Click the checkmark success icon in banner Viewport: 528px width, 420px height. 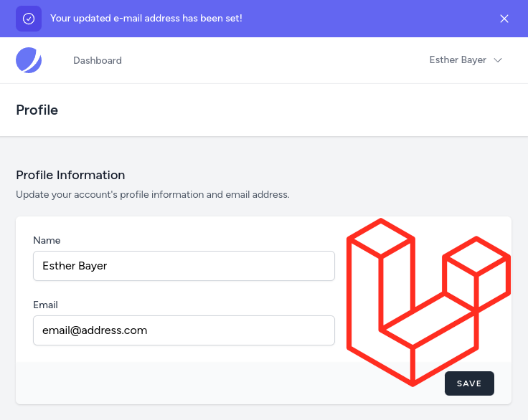[29, 19]
